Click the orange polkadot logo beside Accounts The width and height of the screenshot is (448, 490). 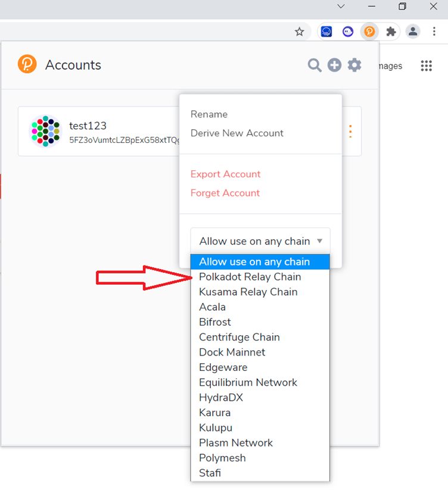(27, 64)
